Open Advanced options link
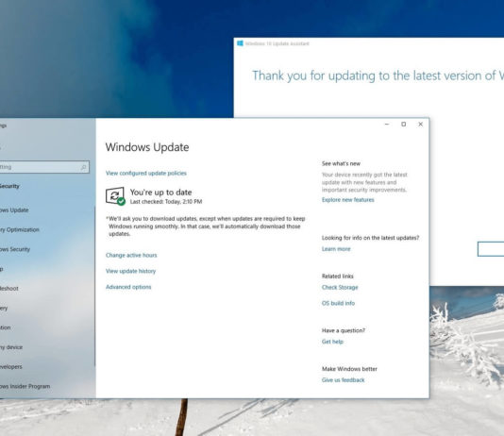Image resolution: width=504 pixels, height=436 pixels. click(x=128, y=287)
